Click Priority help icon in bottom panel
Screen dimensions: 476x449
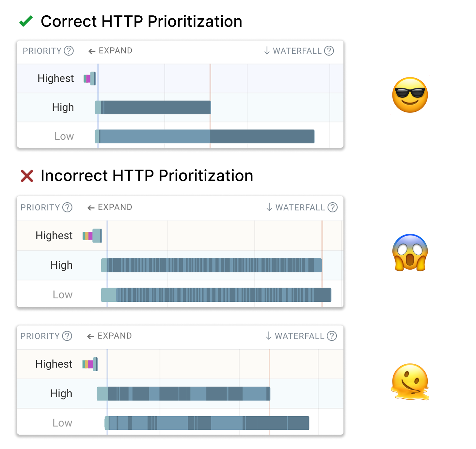(x=67, y=336)
